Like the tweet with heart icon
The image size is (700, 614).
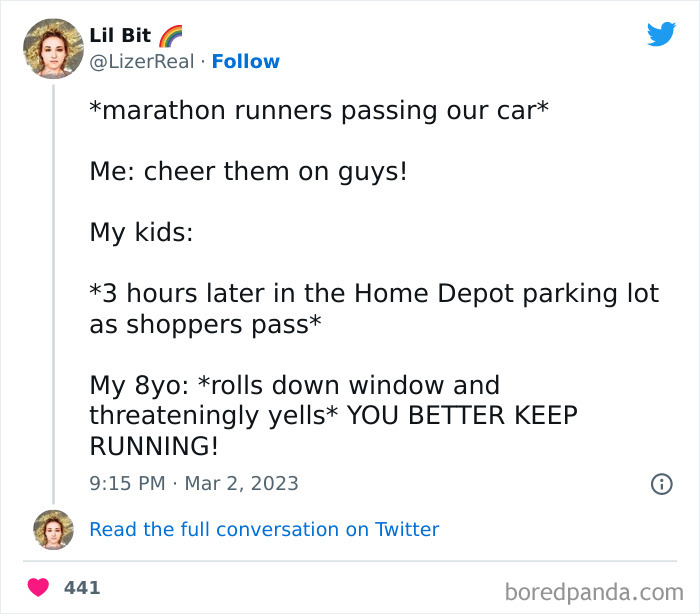point(38,587)
